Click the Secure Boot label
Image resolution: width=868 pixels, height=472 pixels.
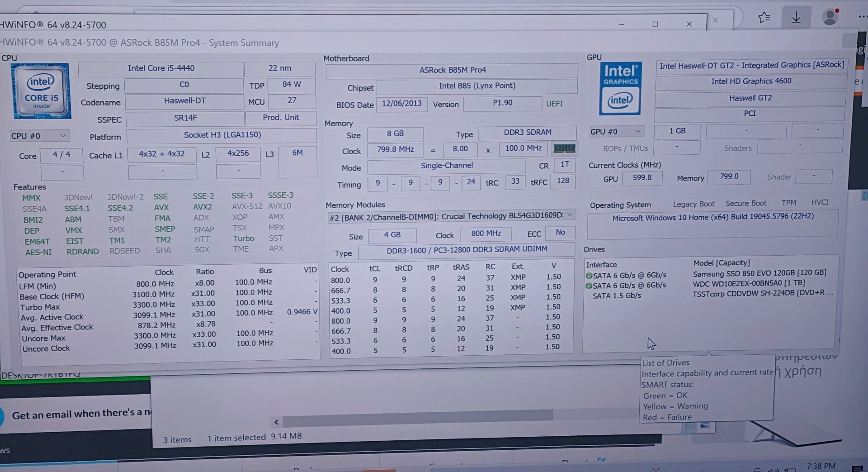[746, 204]
